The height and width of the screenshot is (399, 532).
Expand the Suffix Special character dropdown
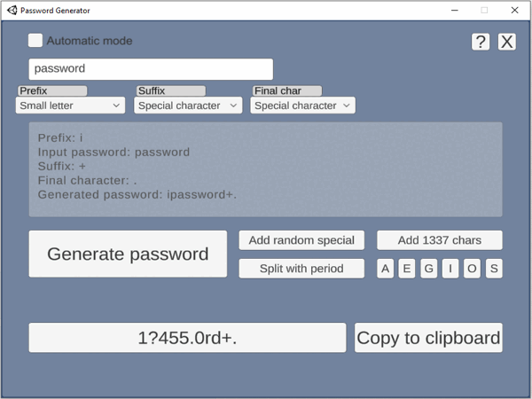188,106
